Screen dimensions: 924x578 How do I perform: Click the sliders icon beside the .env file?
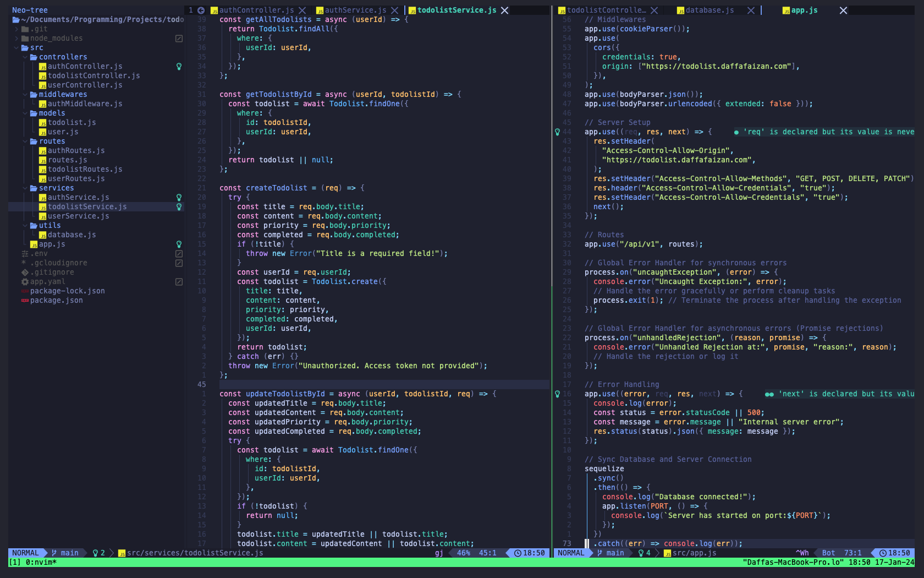tap(24, 253)
